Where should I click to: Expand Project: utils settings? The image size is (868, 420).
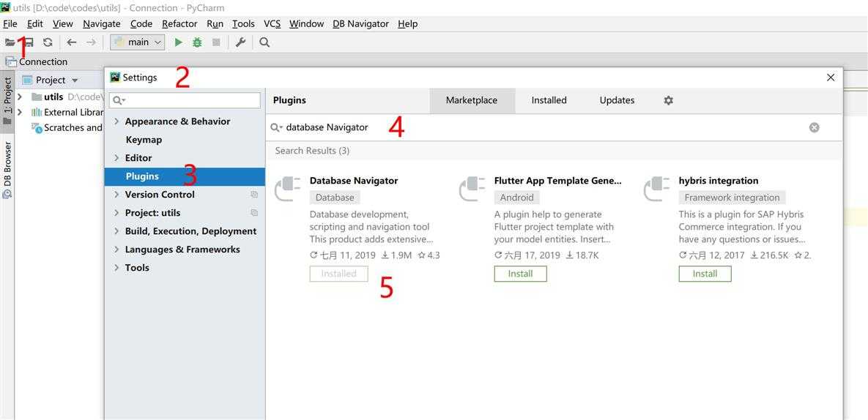[116, 213]
